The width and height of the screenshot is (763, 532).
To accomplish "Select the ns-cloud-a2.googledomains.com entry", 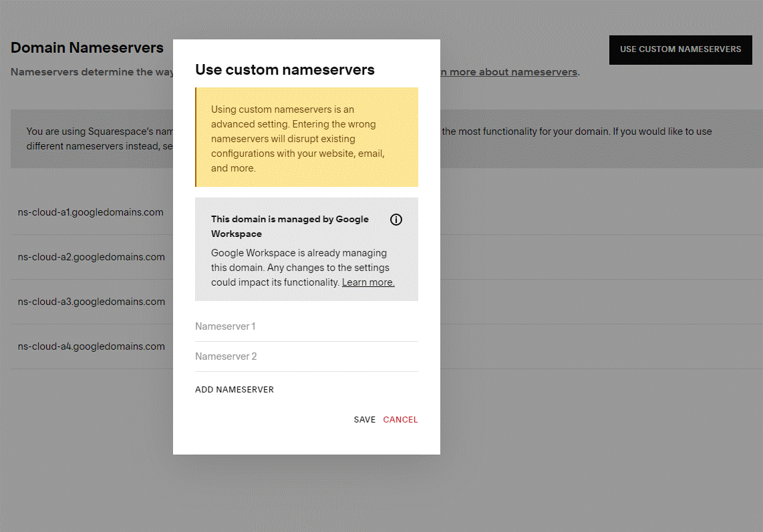I will (92, 257).
